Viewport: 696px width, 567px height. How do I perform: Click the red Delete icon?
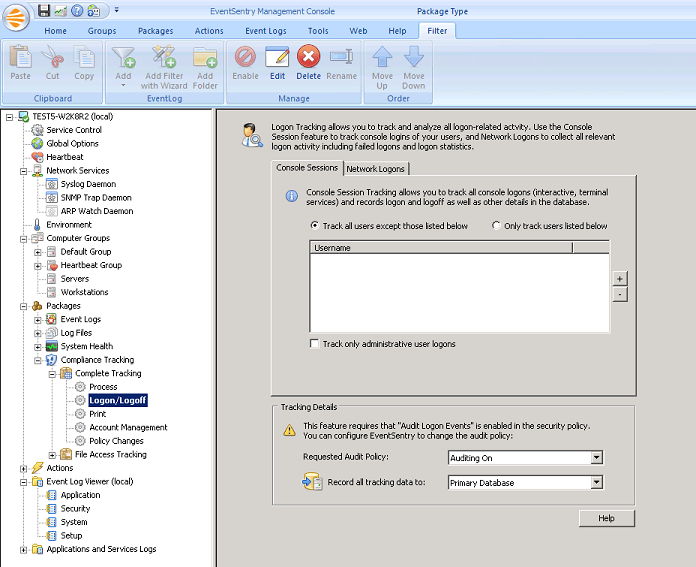point(308,56)
